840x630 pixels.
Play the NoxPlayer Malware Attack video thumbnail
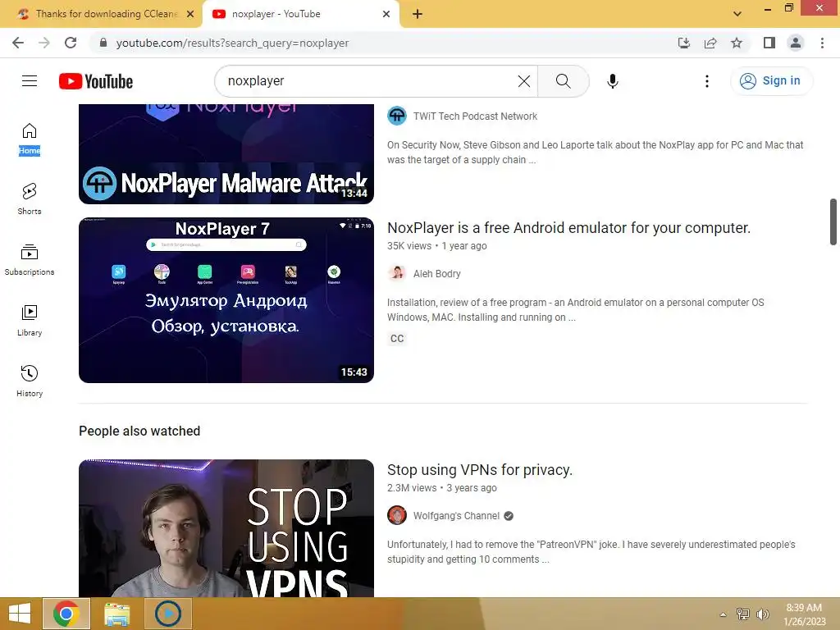pos(226,153)
